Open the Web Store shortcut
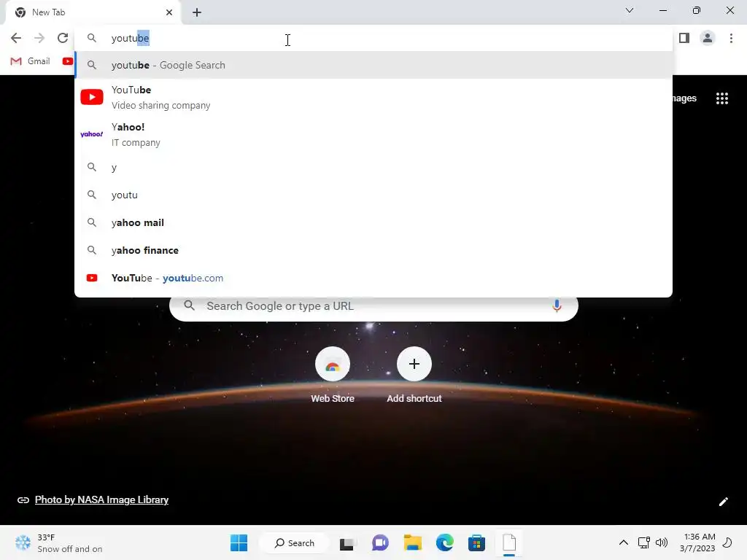 333,376
